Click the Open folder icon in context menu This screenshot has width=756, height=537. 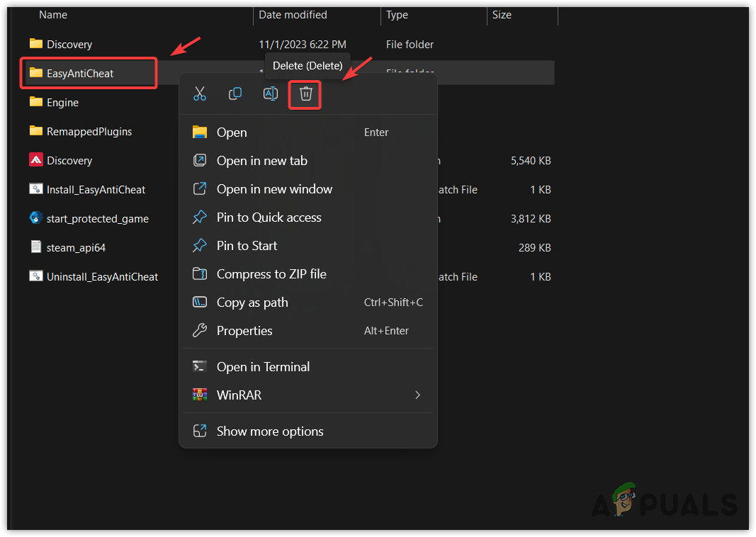pos(200,132)
